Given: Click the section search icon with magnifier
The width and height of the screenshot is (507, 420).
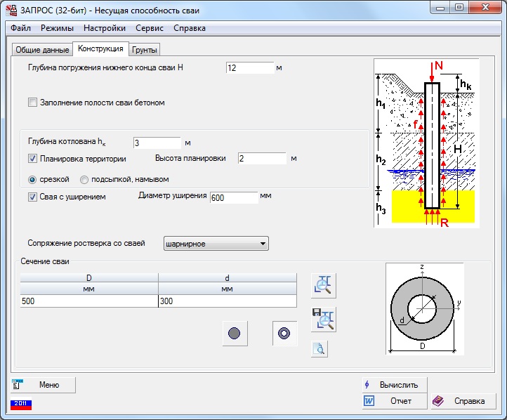Looking at the screenshot, I should (x=324, y=286).
